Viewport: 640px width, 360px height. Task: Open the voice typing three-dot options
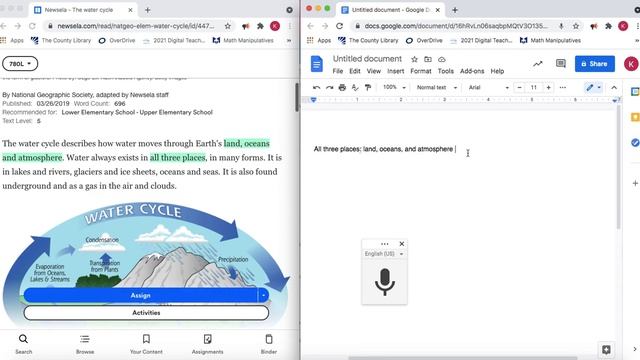point(384,244)
